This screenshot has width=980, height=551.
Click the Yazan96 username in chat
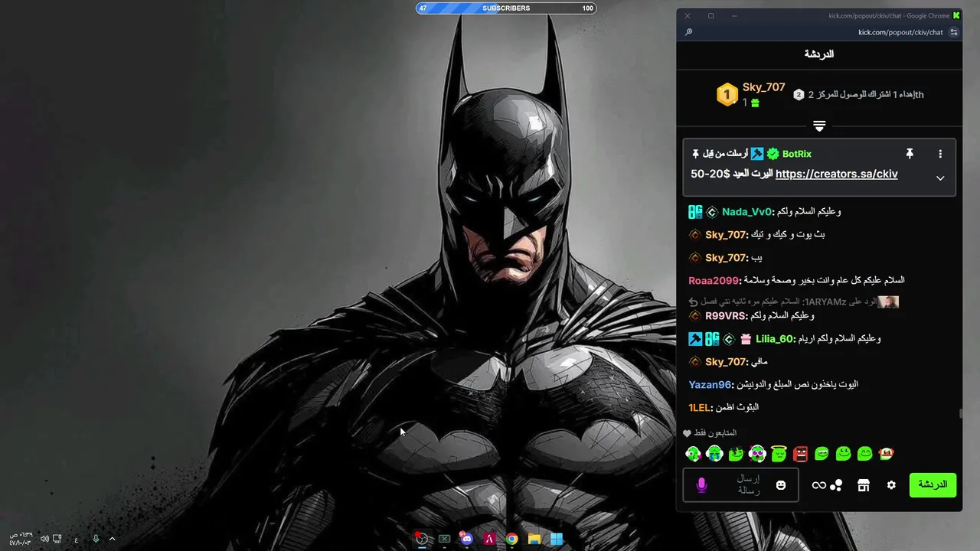[710, 385]
